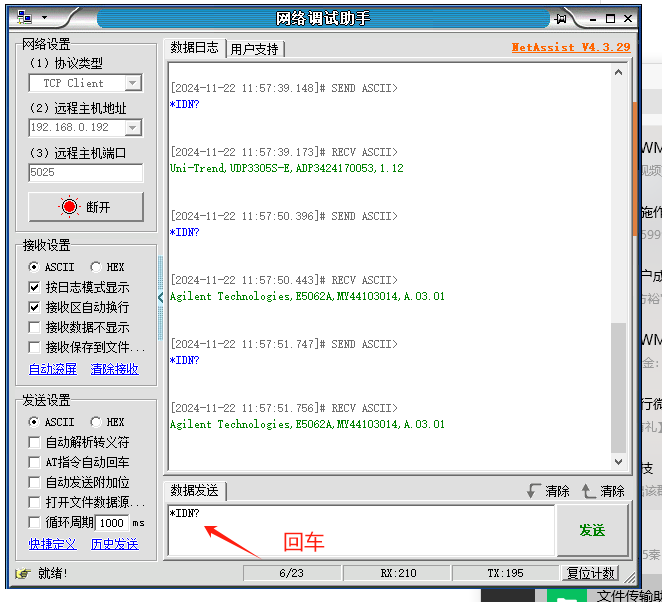Click the hand status icon beside 就绪

coord(23,573)
